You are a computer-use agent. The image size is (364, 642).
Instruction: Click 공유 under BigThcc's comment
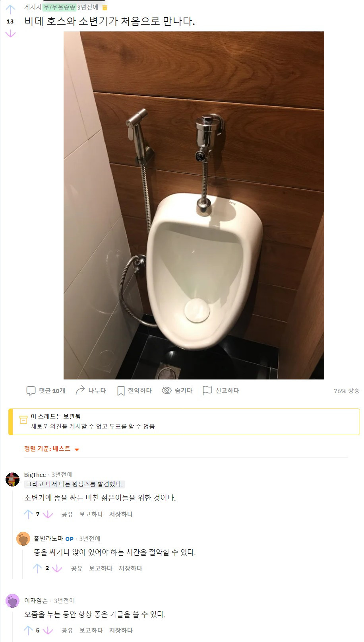(x=67, y=514)
